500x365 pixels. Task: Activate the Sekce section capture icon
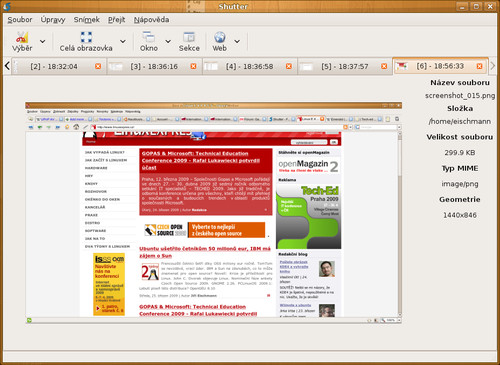(189, 37)
